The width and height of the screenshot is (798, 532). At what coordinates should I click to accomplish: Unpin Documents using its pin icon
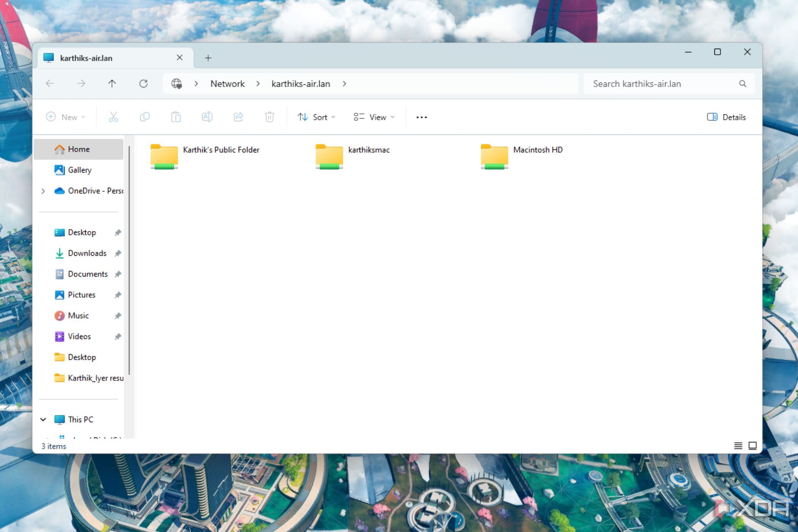click(118, 274)
